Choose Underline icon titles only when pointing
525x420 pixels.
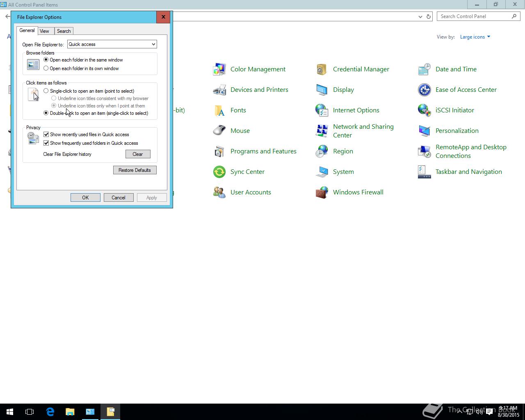pyautogui.click(x=54, y=106)
